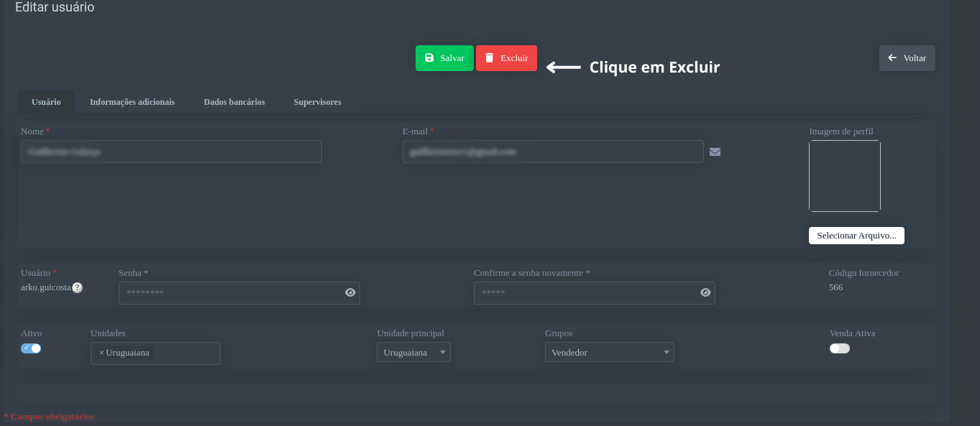Go back with the Voltar button
Viewport: 980px width, 426px height.
tap(907, 58)
